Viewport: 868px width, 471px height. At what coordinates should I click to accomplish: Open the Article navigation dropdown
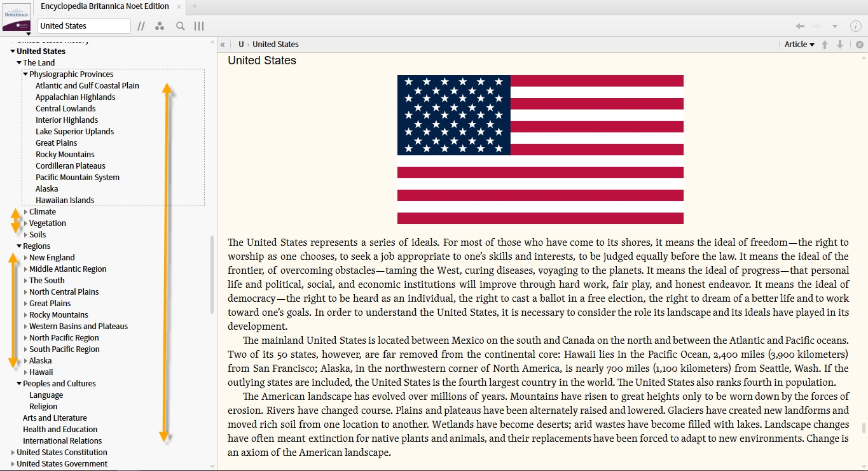tap(799, 45)
